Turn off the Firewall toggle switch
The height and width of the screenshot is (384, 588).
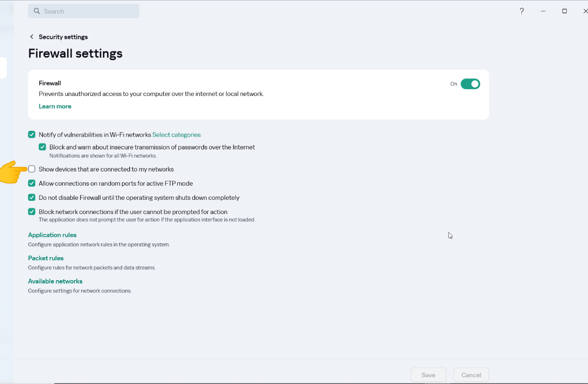tap(470, 84)
